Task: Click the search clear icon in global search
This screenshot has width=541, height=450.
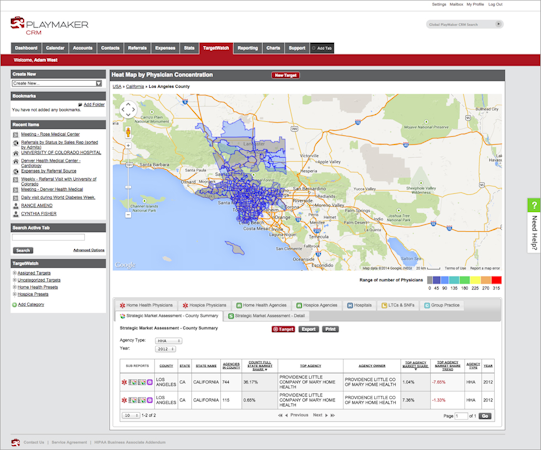Action: click(498, 24)
